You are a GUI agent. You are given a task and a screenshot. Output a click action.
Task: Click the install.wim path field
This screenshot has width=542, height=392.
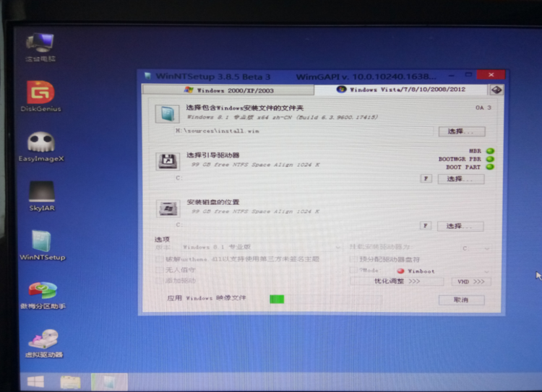coord(304,131)
